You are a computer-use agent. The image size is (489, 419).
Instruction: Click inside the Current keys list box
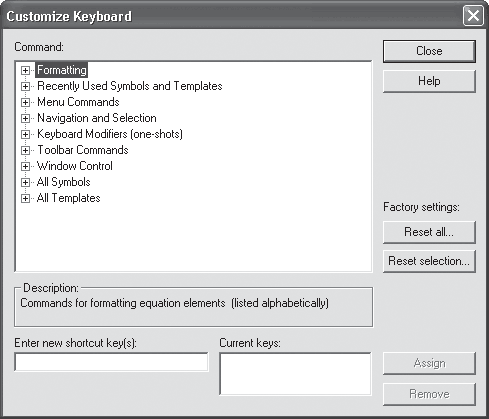(x=295, y=374)
